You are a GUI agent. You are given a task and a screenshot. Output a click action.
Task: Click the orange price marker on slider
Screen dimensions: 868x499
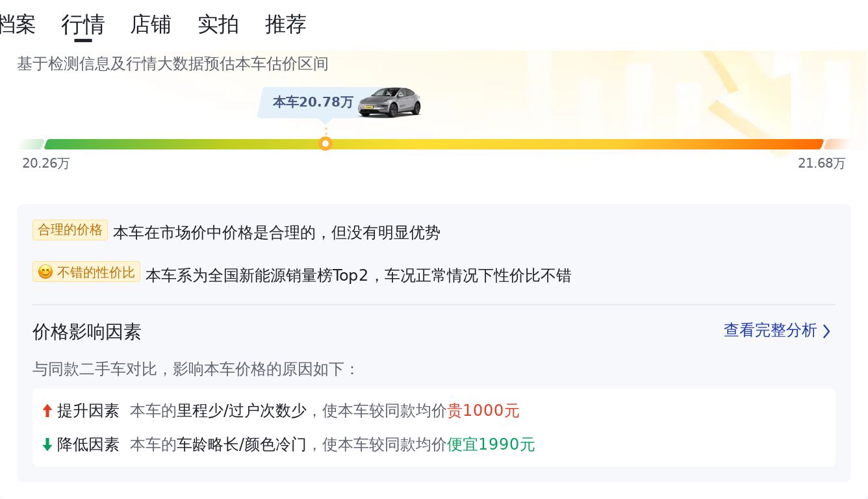tap(325, 144)
